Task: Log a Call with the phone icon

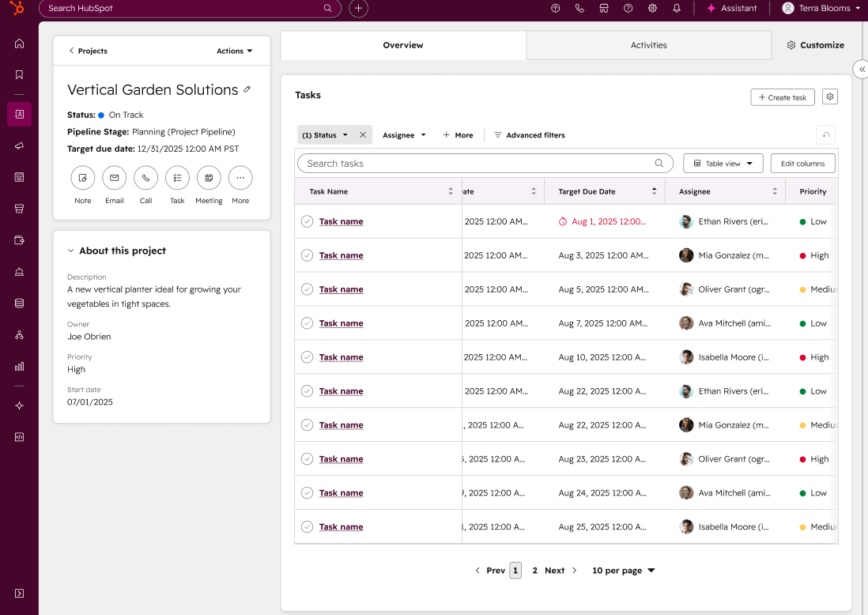Action: click(x=145, y=178)
